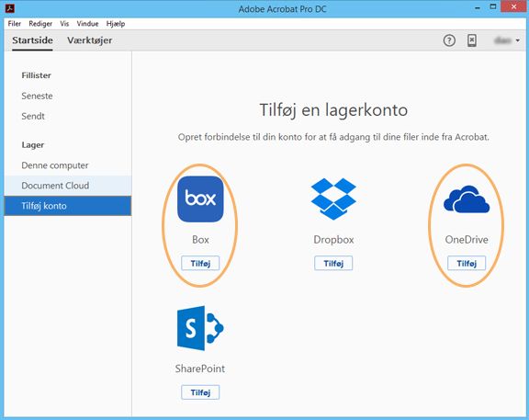The height and width of the screenshot is (420, 529).
Task: Click the Box name label
Action: coord(200,240)
